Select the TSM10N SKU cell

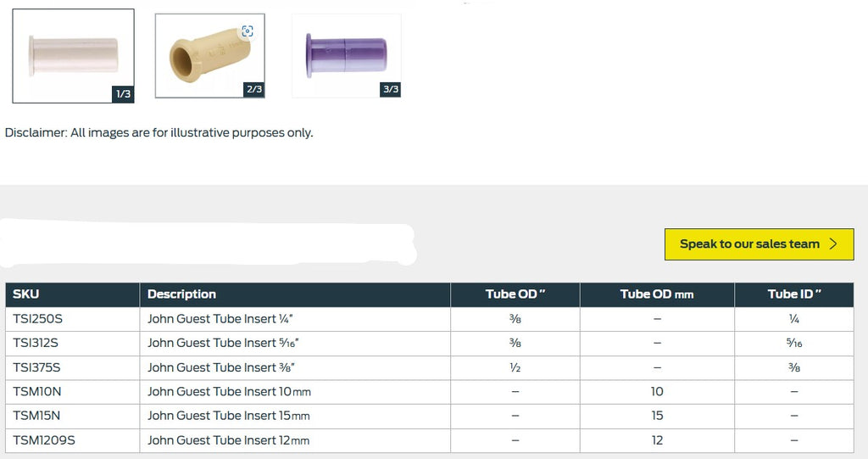click(73, 391)
